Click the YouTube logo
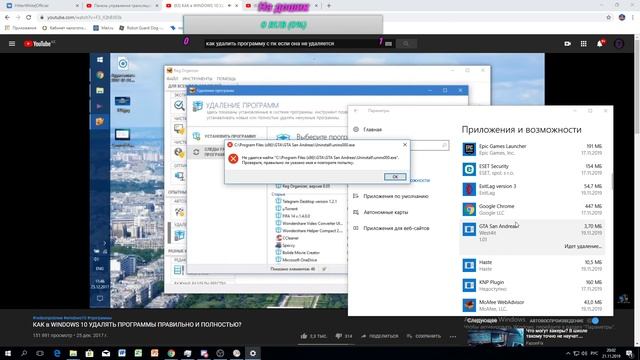640x360 pixels. pyautogui.click(x=39, y=44)
